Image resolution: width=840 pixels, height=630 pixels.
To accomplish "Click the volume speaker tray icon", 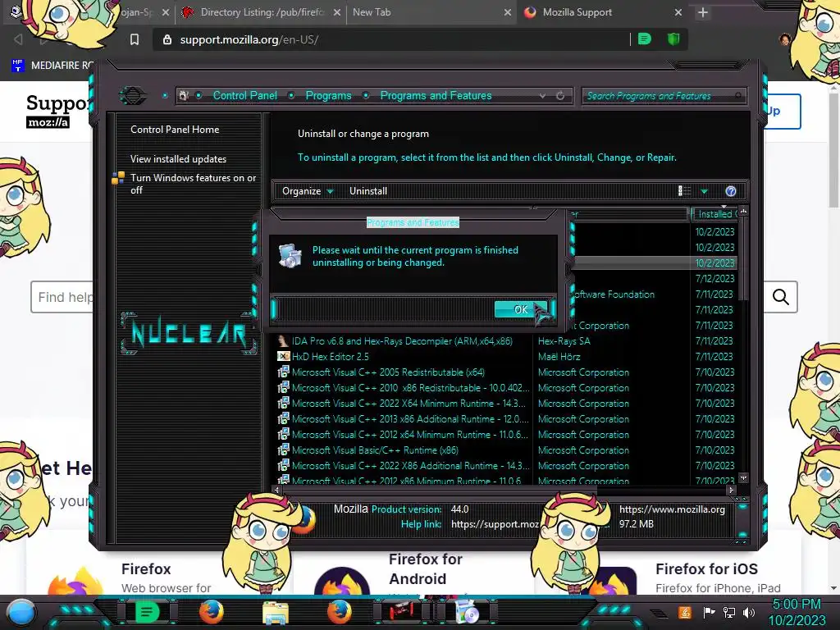I will 749,612.
